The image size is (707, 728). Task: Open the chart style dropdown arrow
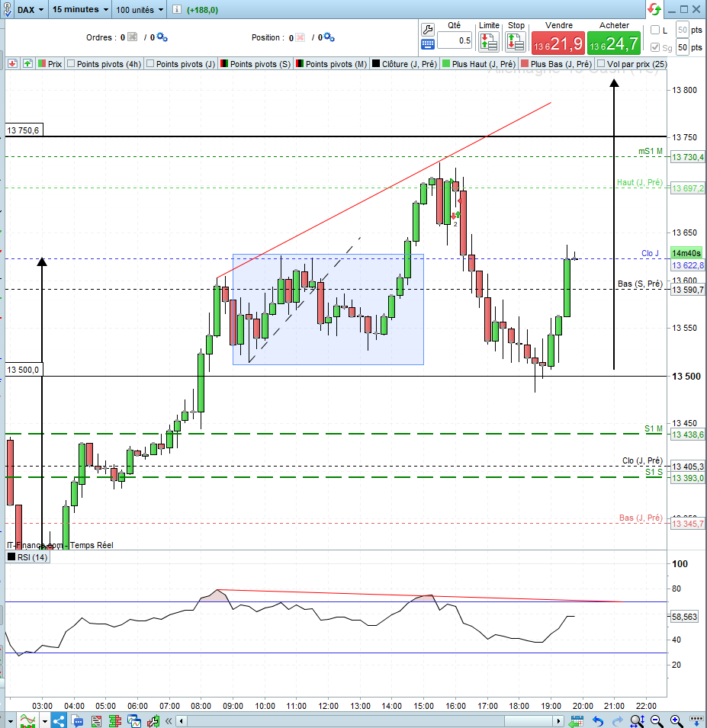pos(44,721)
